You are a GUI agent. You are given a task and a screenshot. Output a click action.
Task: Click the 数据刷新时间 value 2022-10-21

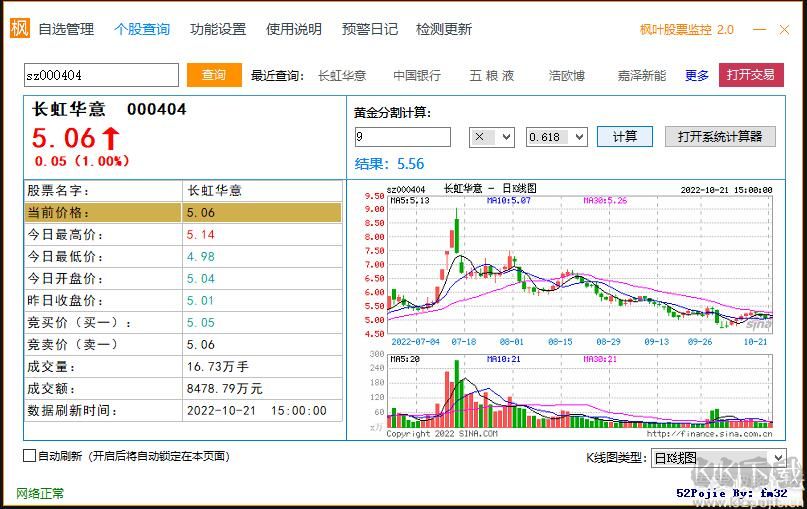[x=221, y=411]
